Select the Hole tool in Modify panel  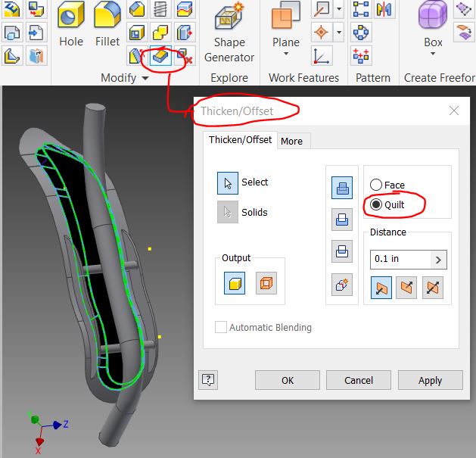(71, 24)
